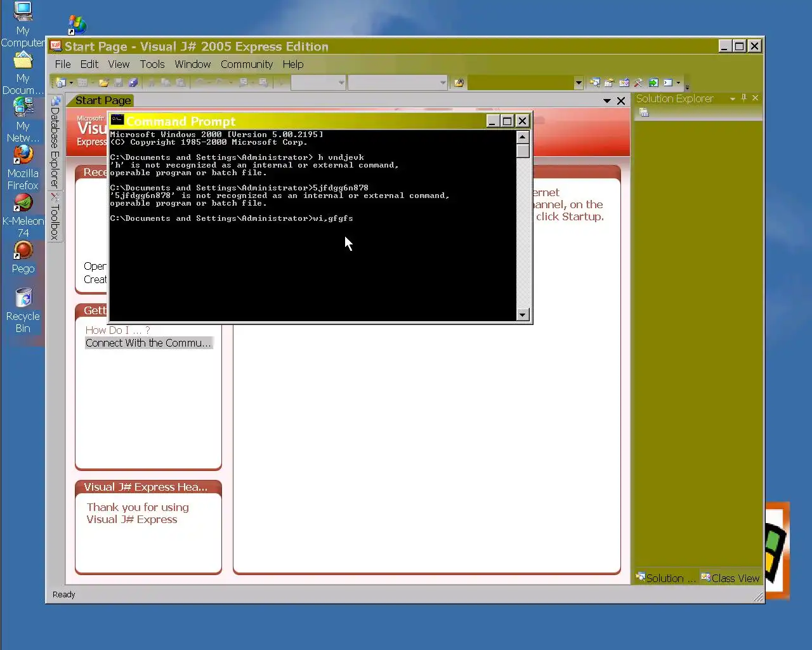Open the Tools menu
812x650 pixels.
coord(152,64)
